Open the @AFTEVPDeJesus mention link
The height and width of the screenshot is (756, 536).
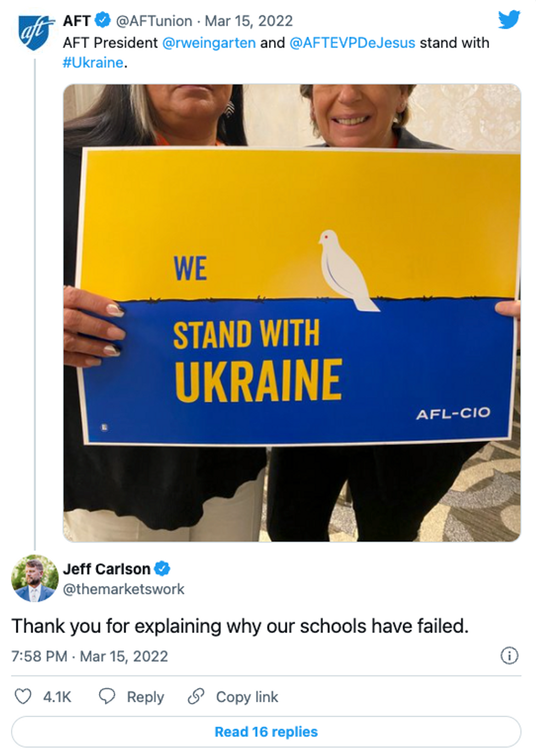tap(352, 43)
